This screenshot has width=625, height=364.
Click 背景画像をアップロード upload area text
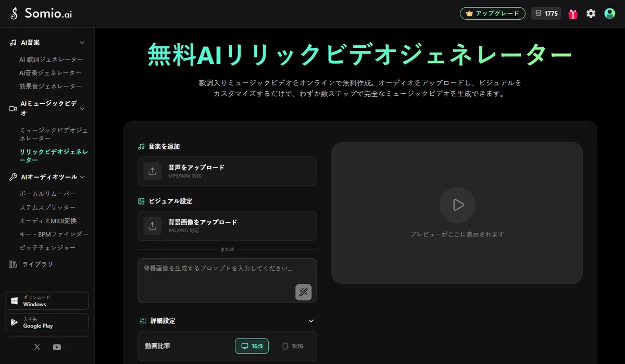(x=203, y=222)
